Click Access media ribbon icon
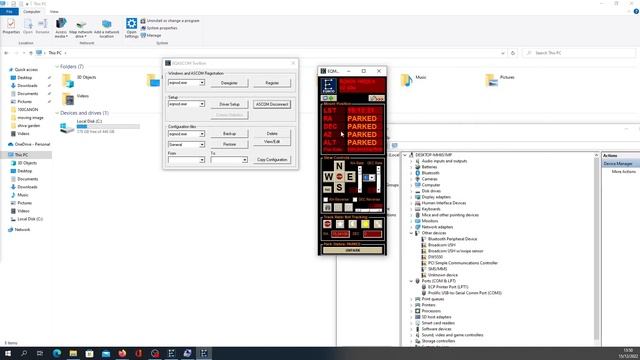 pos(61,28)
